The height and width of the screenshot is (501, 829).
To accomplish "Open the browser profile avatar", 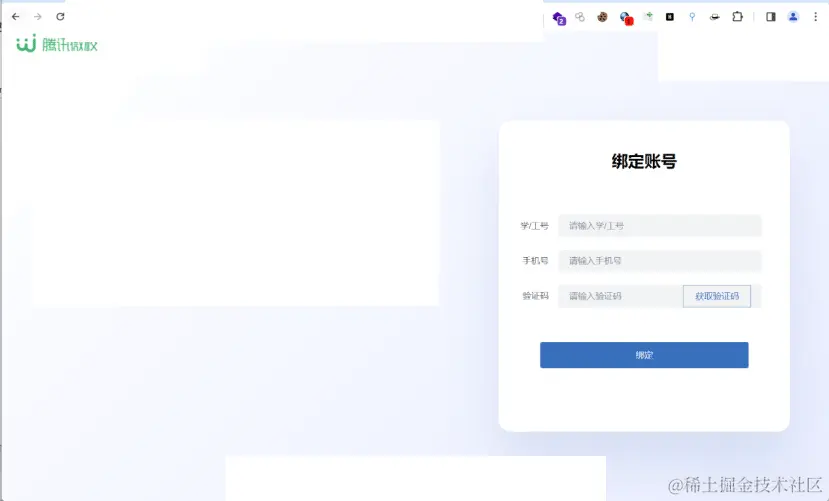I will 793,17.
